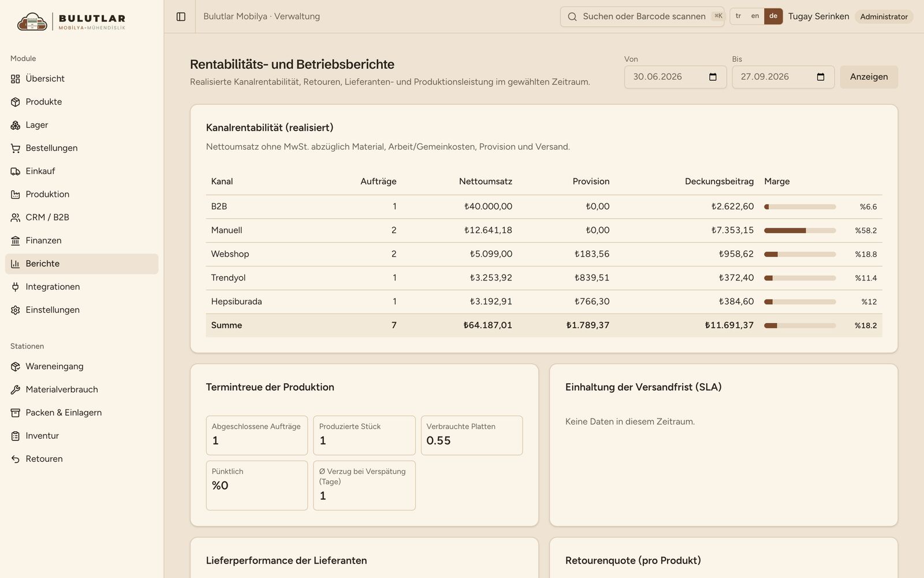The width and height of the screenshot is (924, 578).
Task: Click the Von date field 30.06.2026
Action: [x=675, y=77]
